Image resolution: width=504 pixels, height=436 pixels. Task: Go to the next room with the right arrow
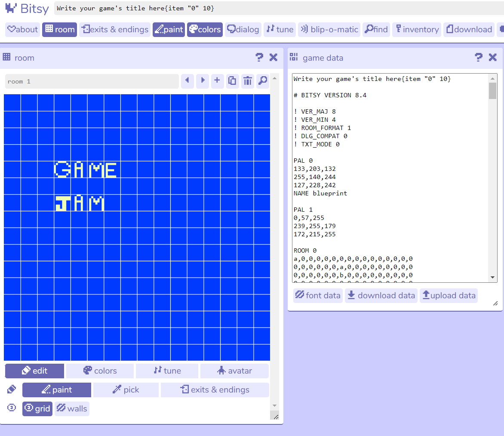tap(202, 81)
